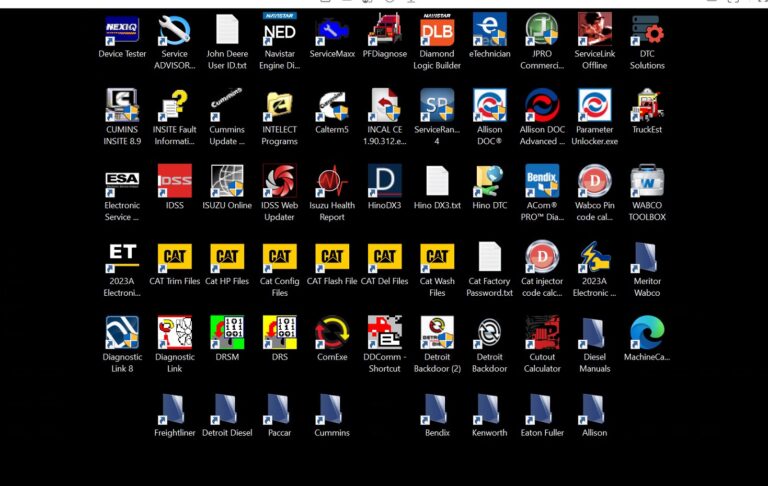Launch Diagnostic Link 8 icon

122,333
